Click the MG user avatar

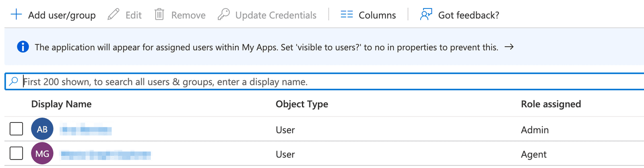coord(42,153)
